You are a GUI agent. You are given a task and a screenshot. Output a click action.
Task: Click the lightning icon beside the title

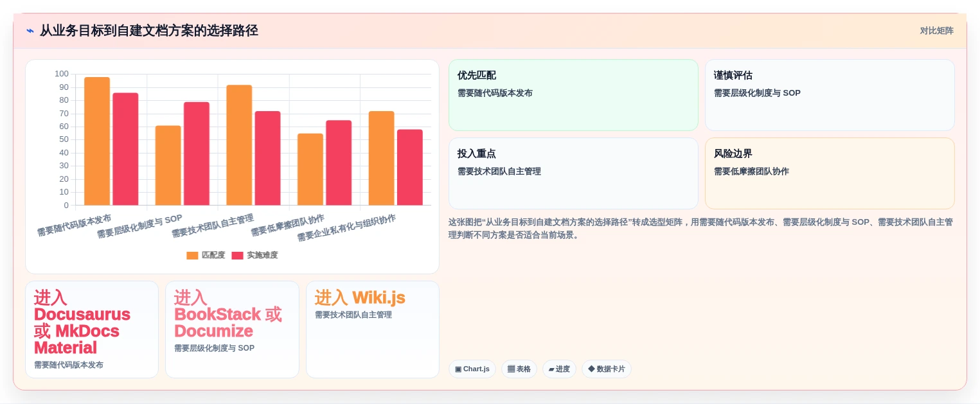click(x=30, y=31)
